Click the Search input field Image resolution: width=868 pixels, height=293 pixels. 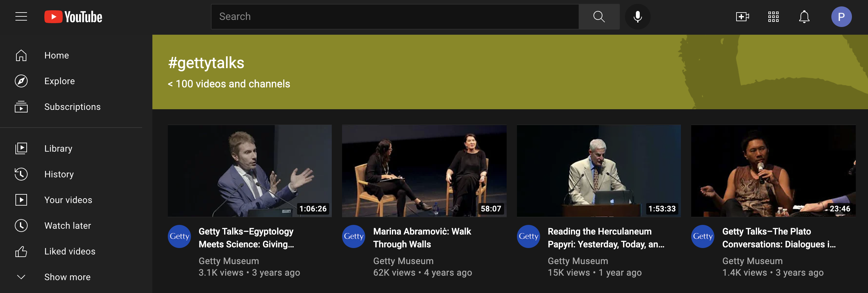pos(394,16)
